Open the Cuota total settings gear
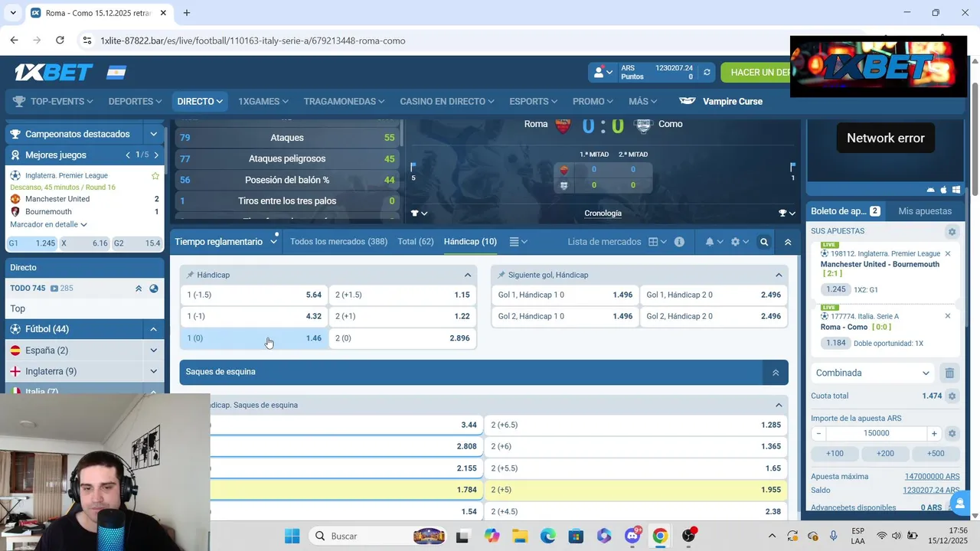The width and height of the screenshot is (980, 551). coord(952,396)
